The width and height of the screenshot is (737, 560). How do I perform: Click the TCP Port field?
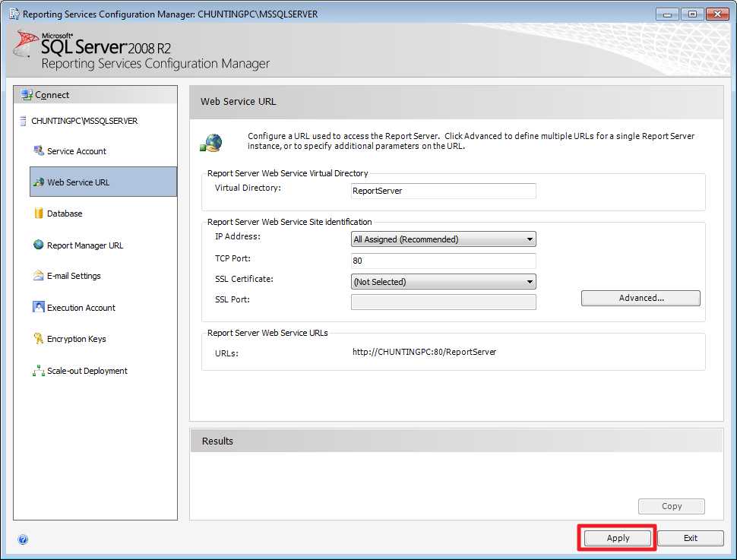[443, 261]
